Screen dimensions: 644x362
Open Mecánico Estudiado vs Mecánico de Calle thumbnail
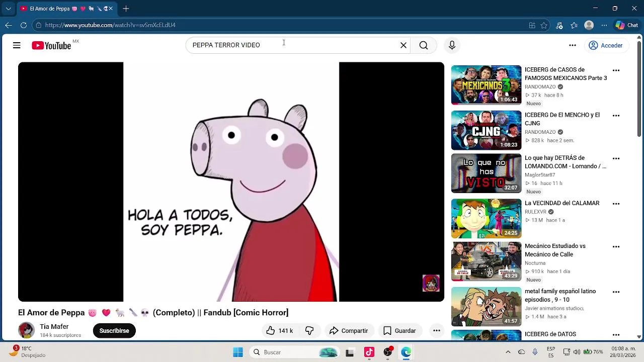pos(486,261)
